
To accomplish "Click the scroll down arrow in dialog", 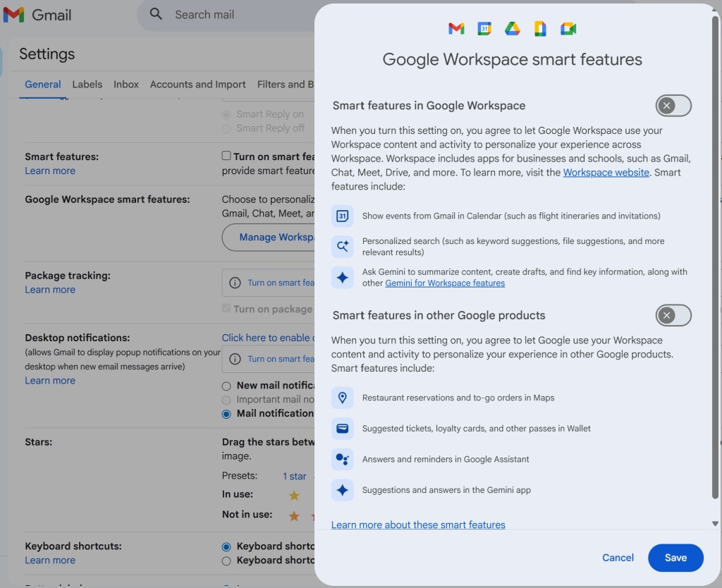I will tap(715, 524).
